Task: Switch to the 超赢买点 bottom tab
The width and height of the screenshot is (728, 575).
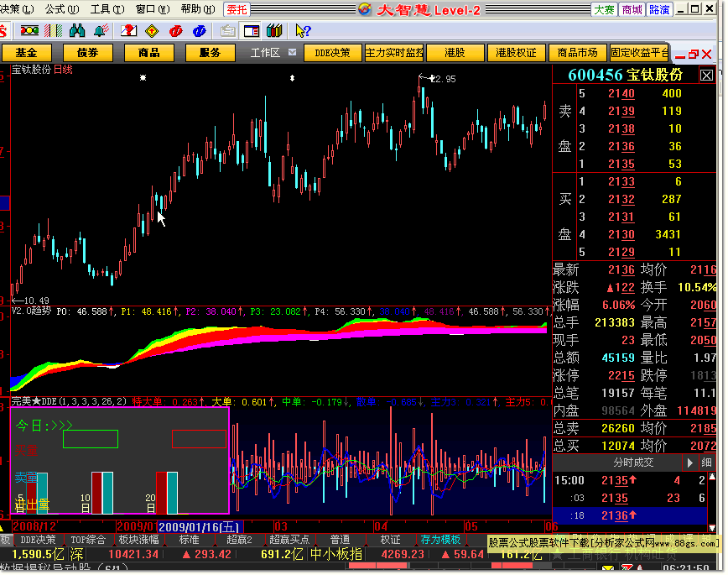Action: 289,540
